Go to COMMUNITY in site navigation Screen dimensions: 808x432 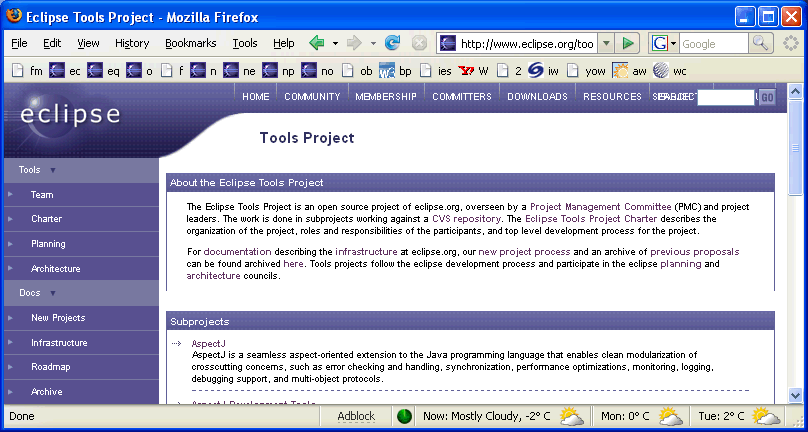pyautogui.click(x=312, y=96)
